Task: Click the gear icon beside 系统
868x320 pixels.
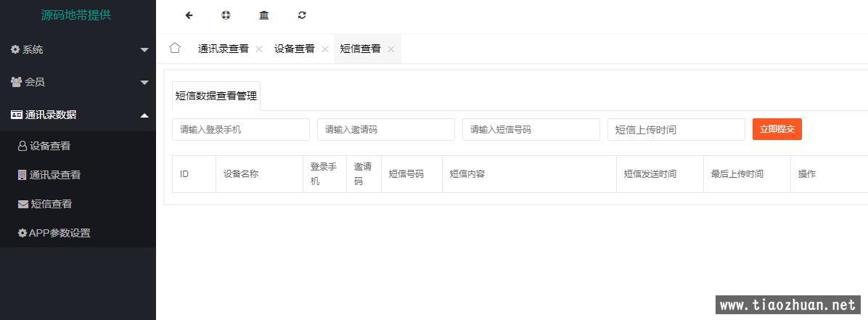Action: [15, 50]
